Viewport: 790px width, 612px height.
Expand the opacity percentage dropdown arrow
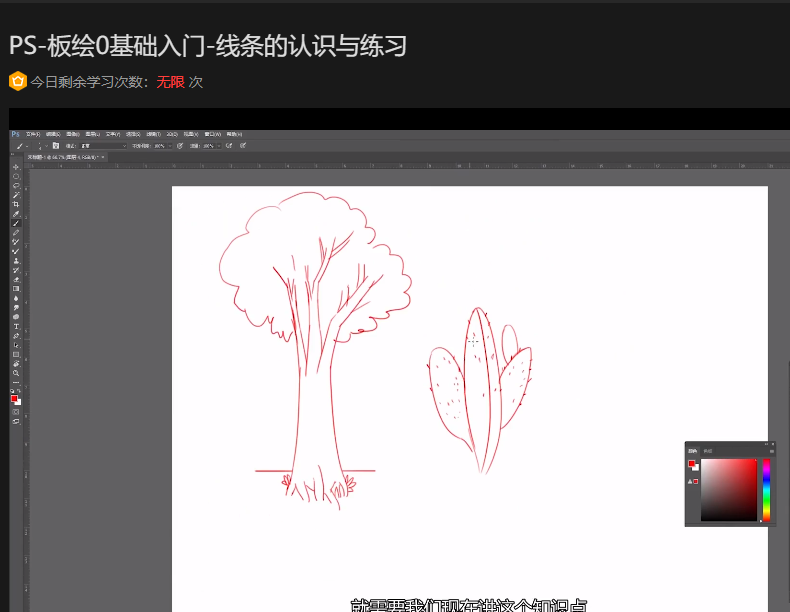pyautogui.click(x=170, y=146)
